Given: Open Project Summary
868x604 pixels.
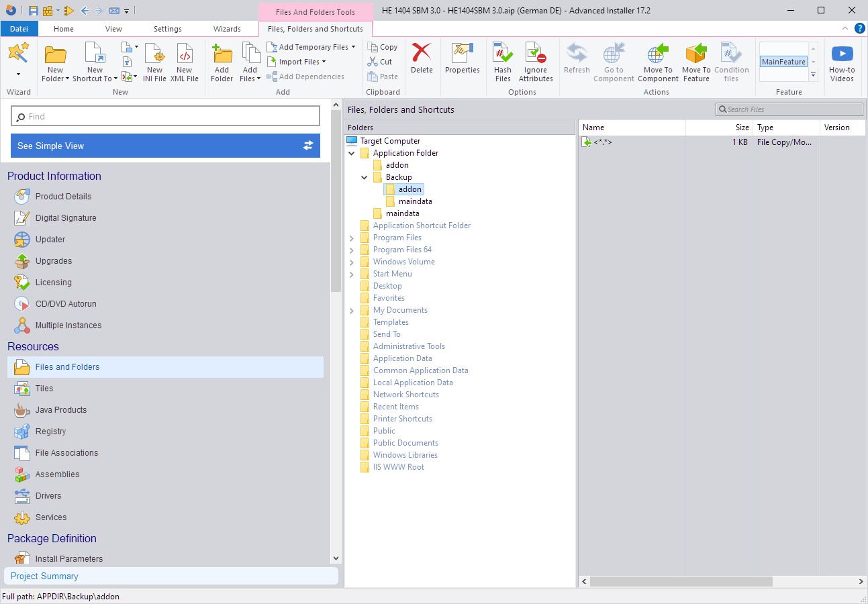Looking at the screenshot, I should tap(171, 576).
